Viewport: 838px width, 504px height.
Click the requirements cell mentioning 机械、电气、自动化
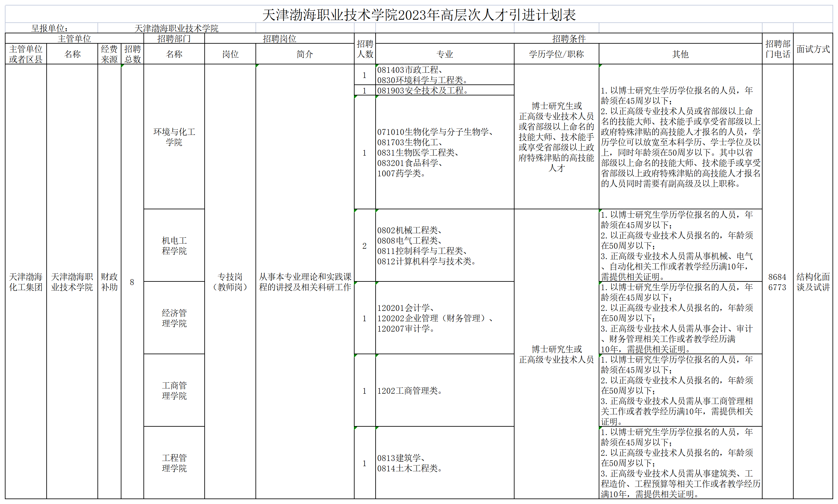pos(681,245)
